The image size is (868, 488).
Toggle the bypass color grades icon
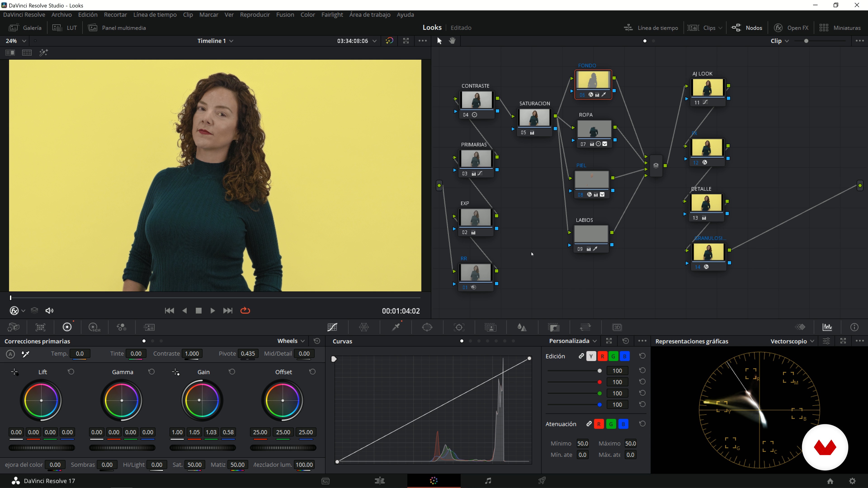(389, 41)
